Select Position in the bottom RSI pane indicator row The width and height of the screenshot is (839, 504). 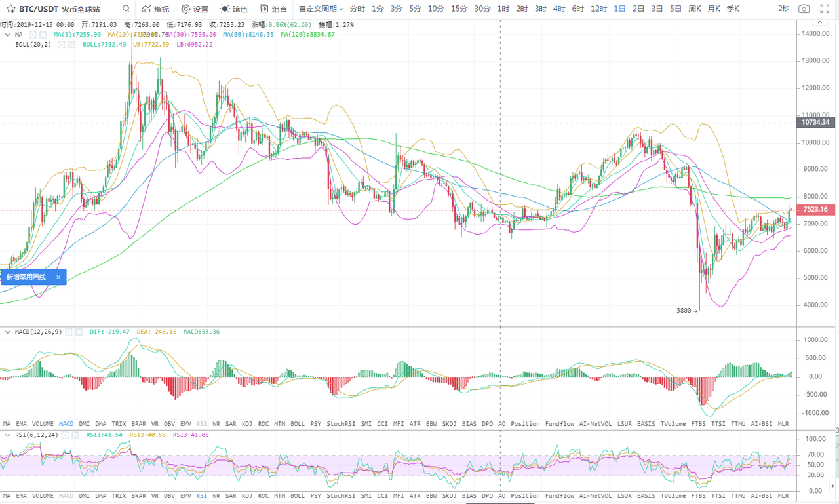524,496
